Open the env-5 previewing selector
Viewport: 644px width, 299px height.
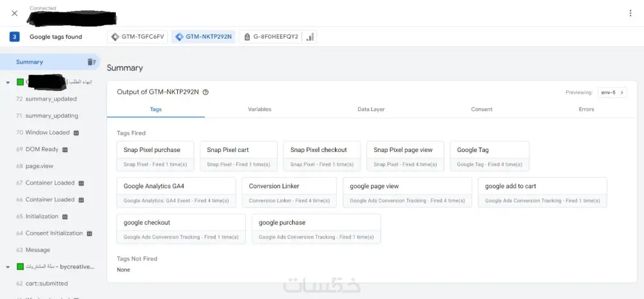[612, 92]
